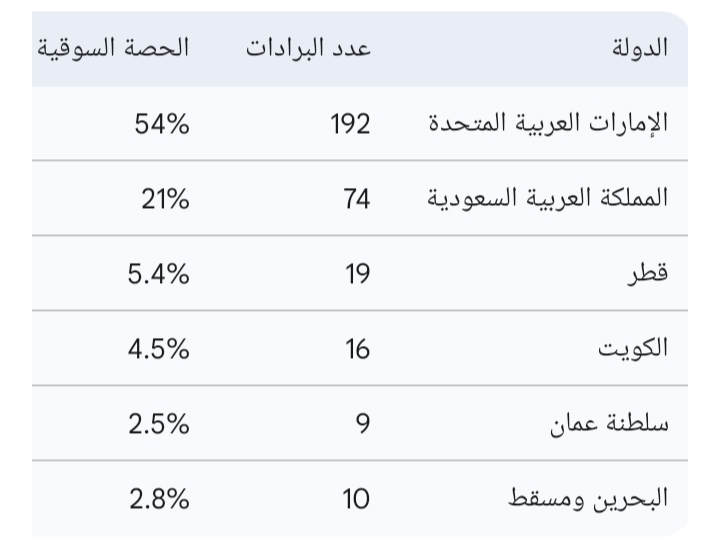Click the 10 count value
Screen dimensions: 720x552
pyautogui.click(x=355, y=498)
